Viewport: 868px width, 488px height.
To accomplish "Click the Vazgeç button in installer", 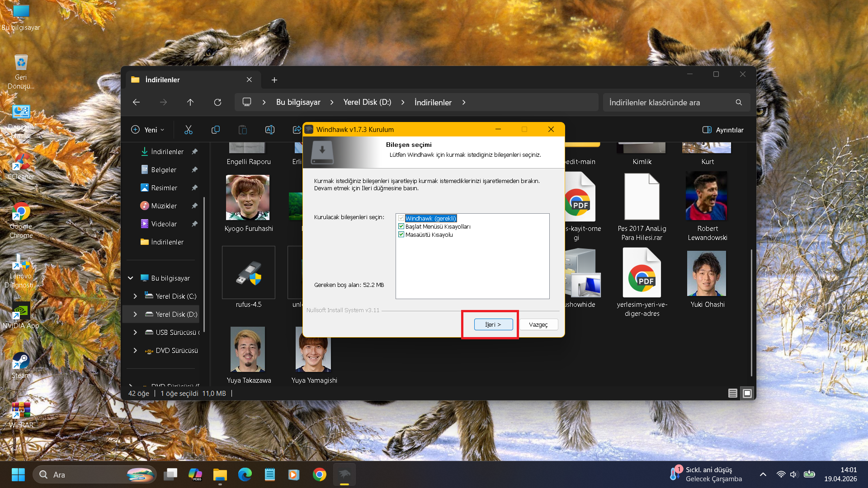I will [x=538, y=324].
